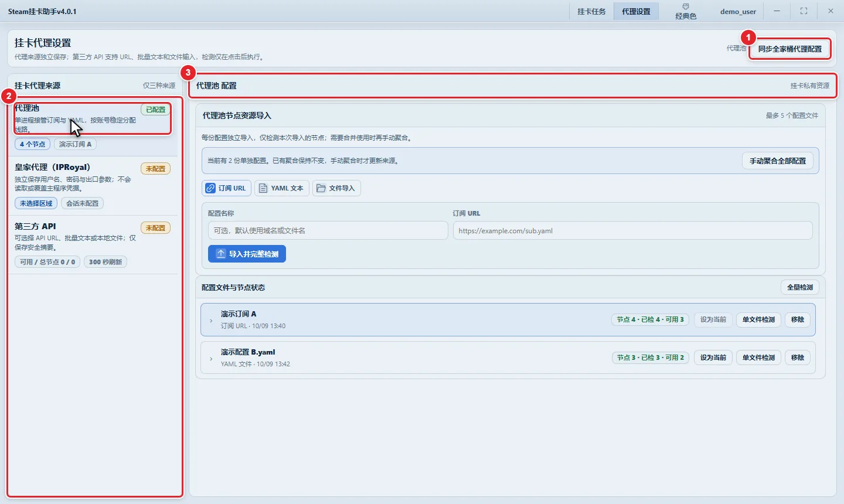The height and width of the screenshot is (504, 844).
Task: Click 设为当前 on the 演示配置 B.yaml row
Action: pyautogui.click(x=713, y=357)
